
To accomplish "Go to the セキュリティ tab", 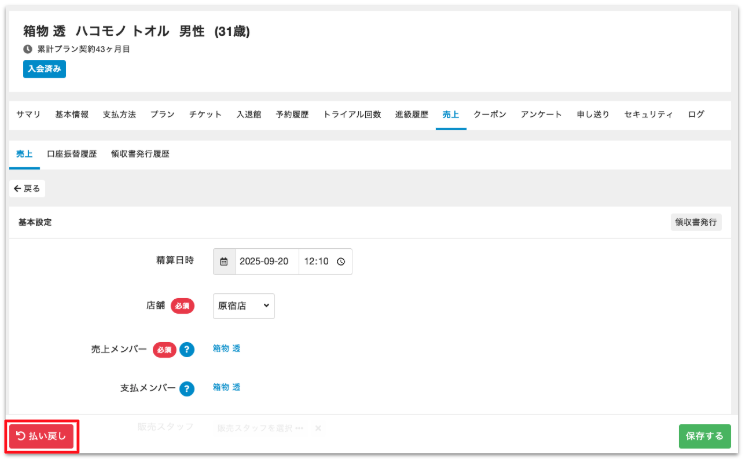I will (648, 115).
